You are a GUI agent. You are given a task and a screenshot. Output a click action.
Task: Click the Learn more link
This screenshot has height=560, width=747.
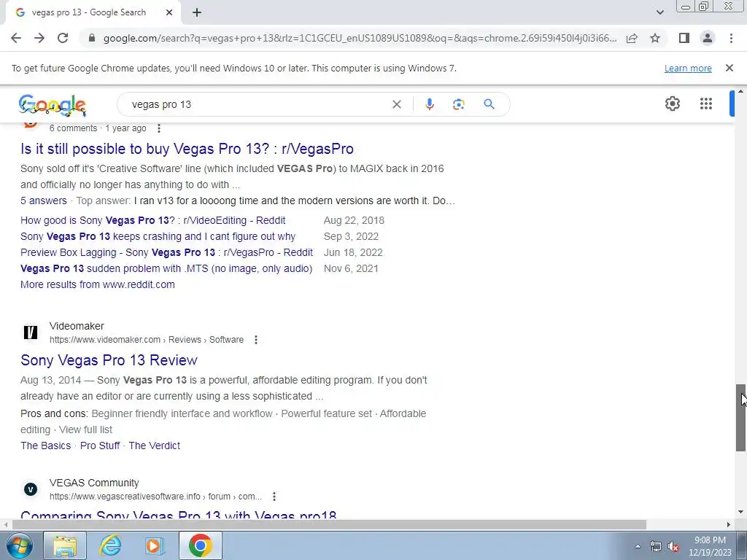coord(688,68)
